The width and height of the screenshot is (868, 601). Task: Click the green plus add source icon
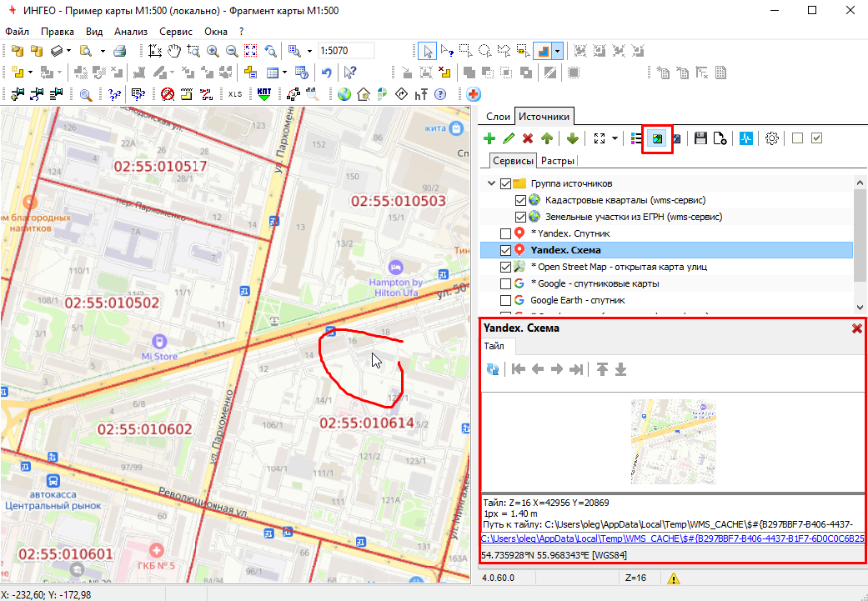pos(489,138)
